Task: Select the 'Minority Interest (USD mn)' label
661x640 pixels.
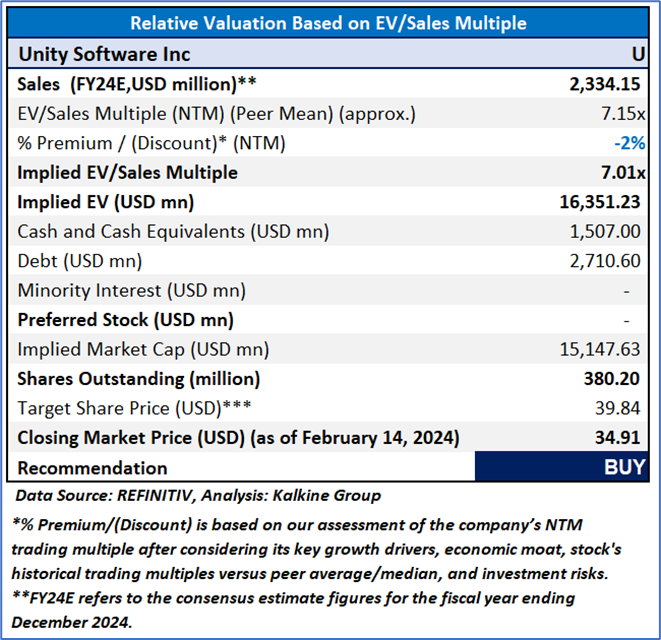Action: tap(132, 291)
